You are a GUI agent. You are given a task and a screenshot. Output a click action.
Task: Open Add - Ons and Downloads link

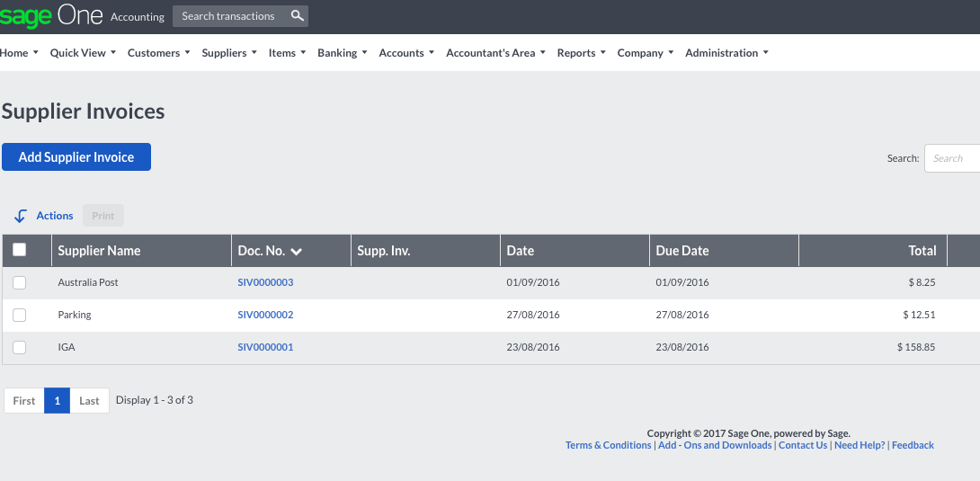coord(715,445)
